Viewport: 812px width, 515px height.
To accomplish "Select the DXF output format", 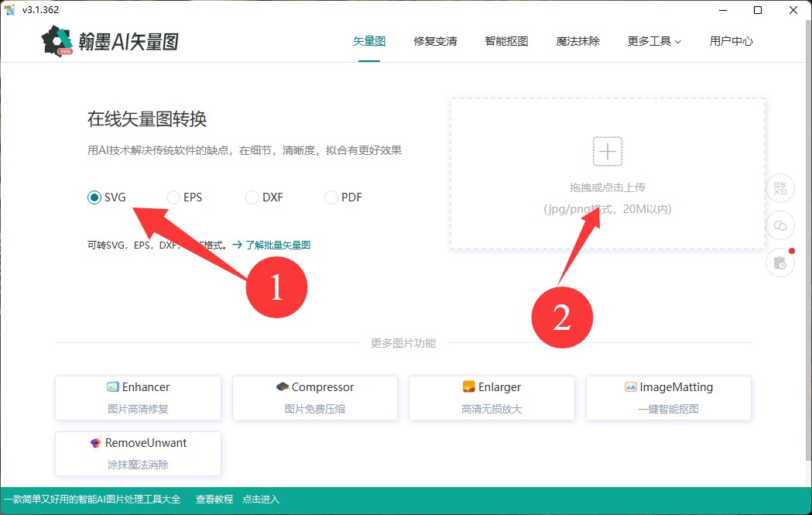I will [252, 197].
